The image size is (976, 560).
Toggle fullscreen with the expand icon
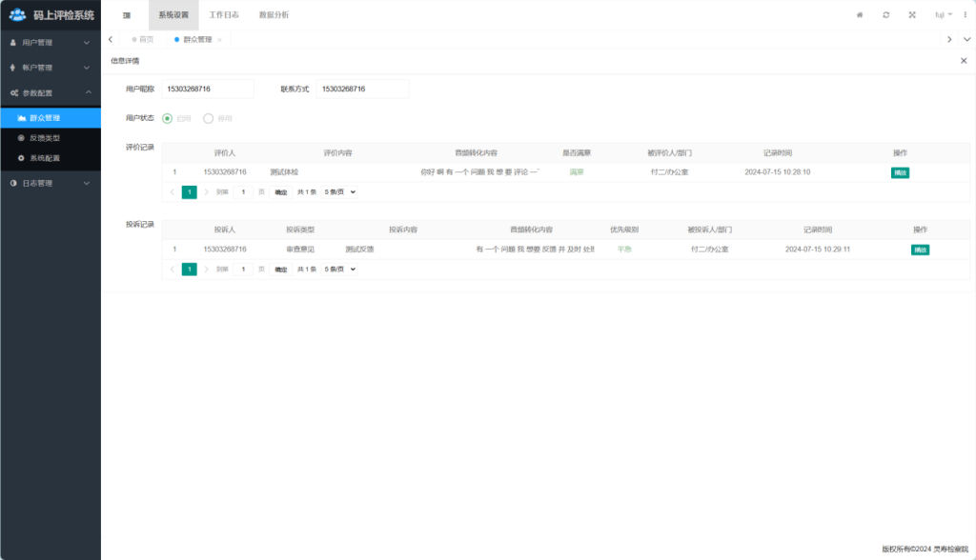[912, 15]
